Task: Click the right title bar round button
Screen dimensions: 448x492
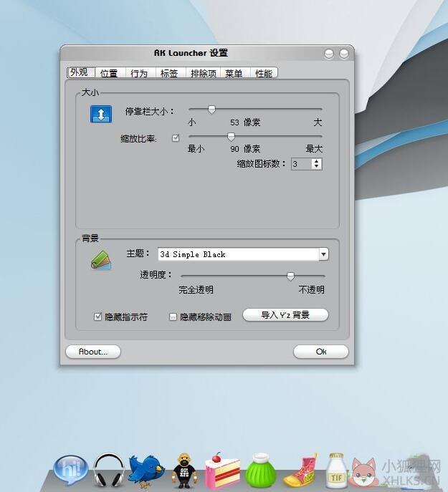Action: tap(343, 54)
